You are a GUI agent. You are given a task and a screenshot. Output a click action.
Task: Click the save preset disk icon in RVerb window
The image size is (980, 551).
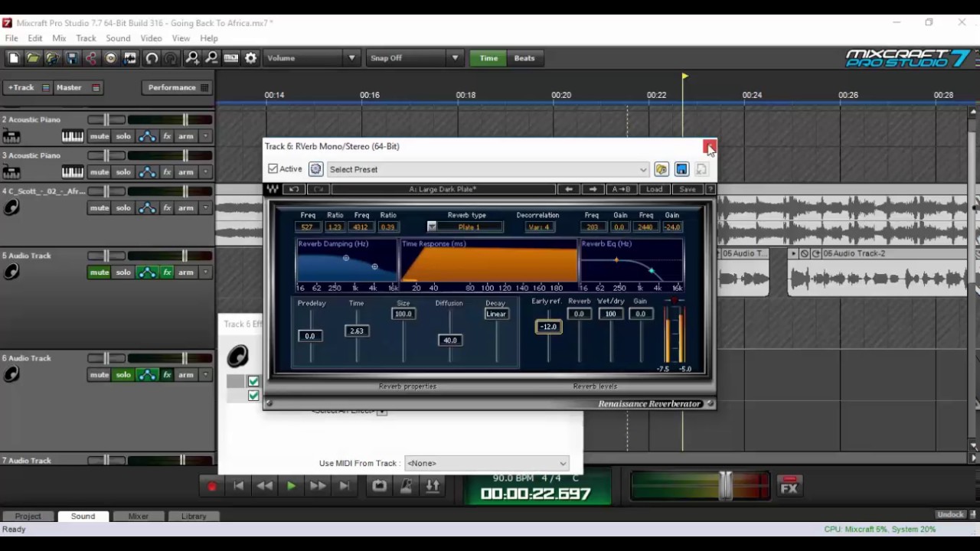(x=681, y=169)
